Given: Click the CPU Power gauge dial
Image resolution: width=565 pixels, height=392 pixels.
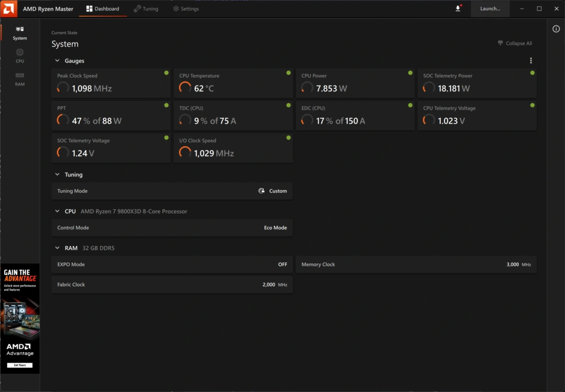Looking at the screenshot, I should tap(307, 88).
